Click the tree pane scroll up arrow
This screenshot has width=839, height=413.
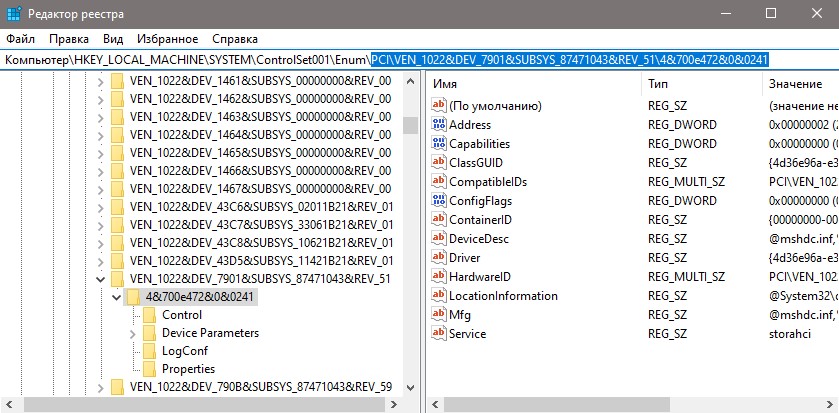[x=410, y=82]
